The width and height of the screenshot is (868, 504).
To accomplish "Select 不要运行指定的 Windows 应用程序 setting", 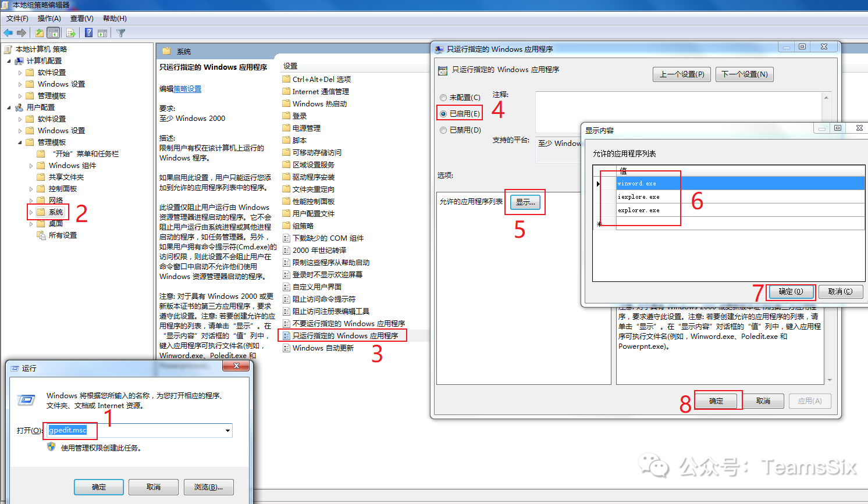I will pyautogui.click(x=348, y=323).
